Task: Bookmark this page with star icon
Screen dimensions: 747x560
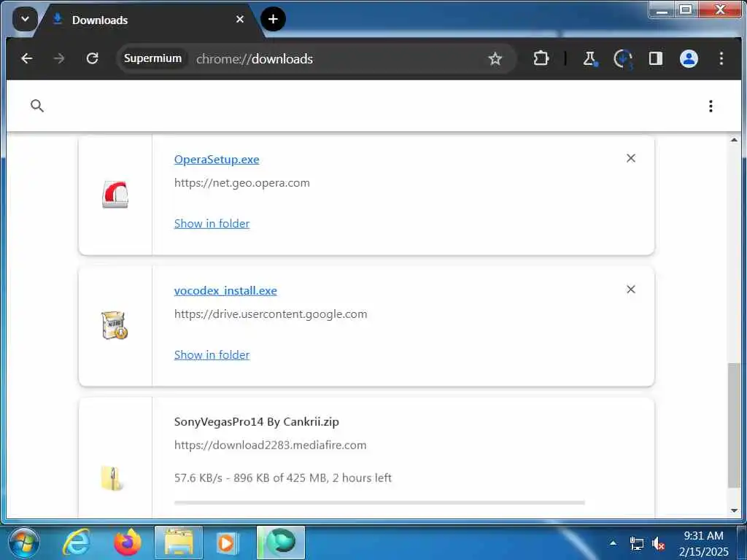Action: 495,58
